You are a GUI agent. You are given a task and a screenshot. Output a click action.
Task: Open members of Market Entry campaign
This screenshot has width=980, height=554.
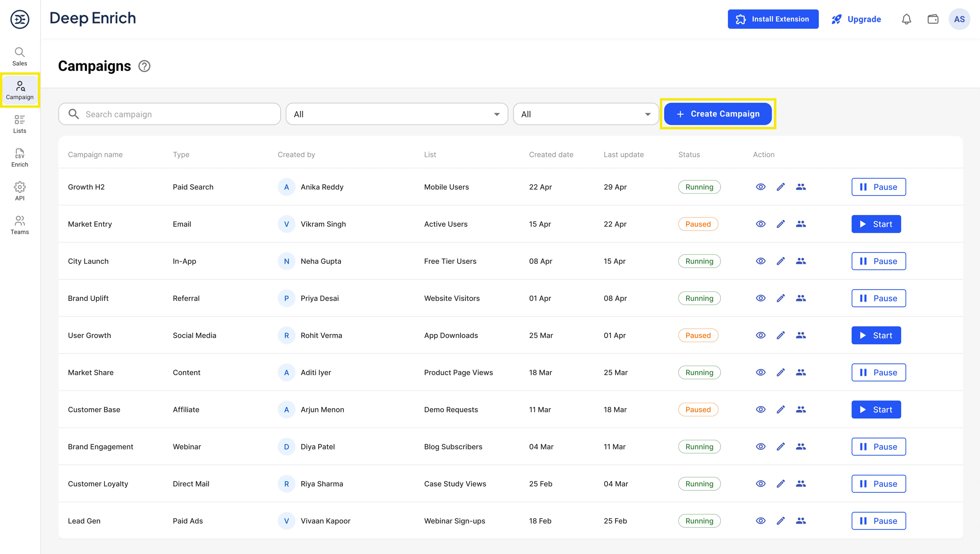(801, 224)
